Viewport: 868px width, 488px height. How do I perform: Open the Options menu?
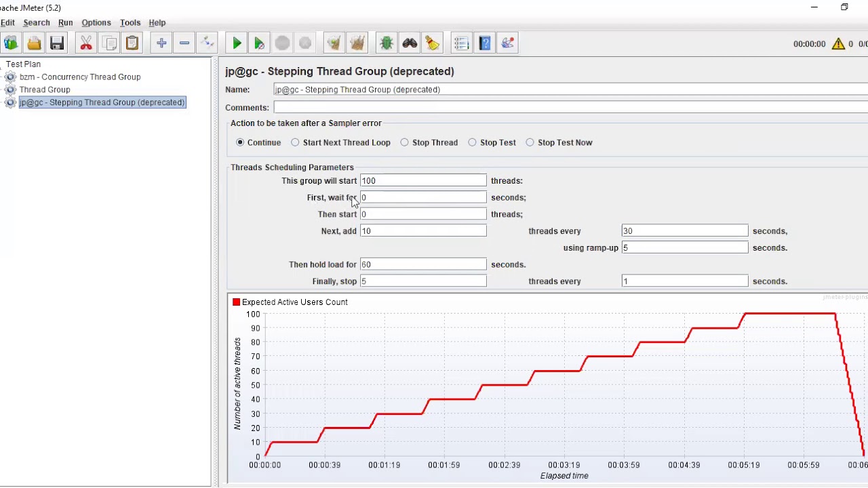coord(96,22)
